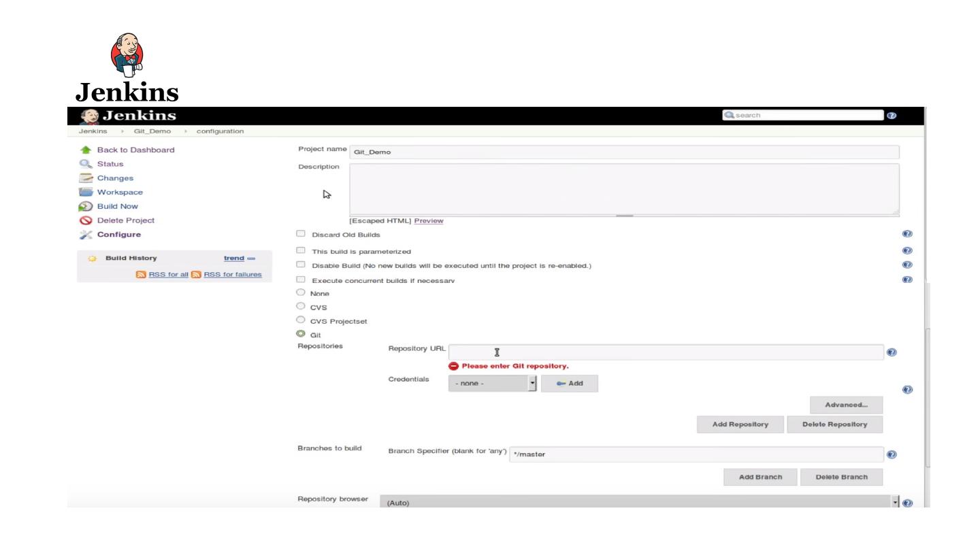Enable the Discard Old Builds checkbox
Screen dimensions: 980x551
coord(301,234)
